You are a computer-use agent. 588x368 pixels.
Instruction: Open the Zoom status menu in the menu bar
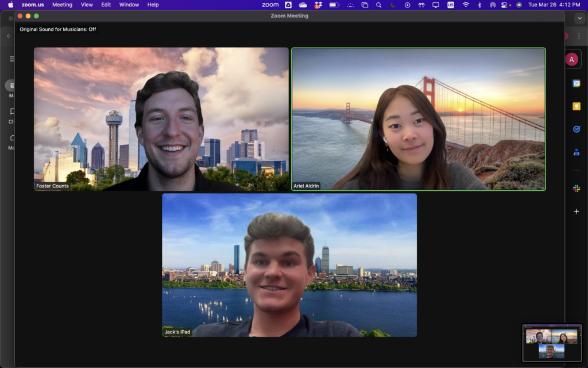(270, 5)
